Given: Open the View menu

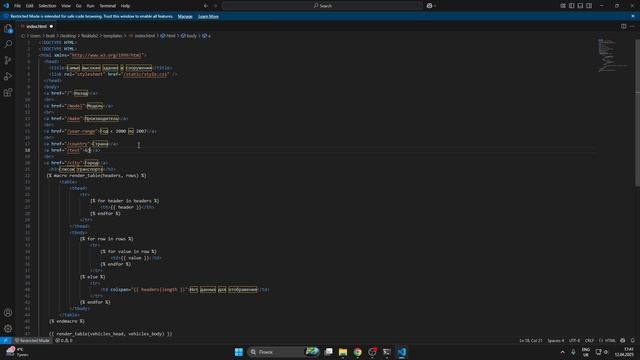Looking at the screenshot, I should (x=66, y=6).
